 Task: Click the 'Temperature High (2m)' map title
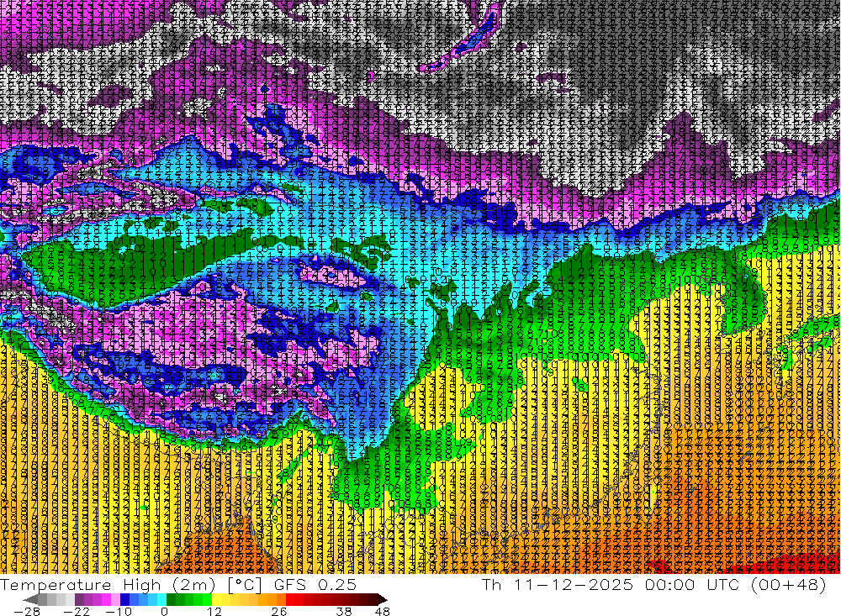click(108, 585)
